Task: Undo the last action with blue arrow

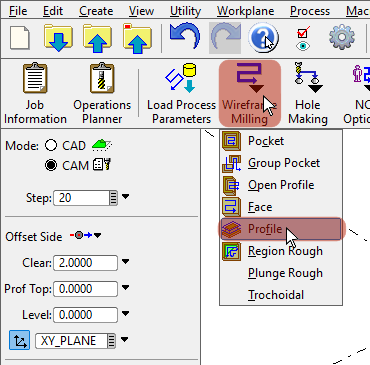Action: pos(185,37)
